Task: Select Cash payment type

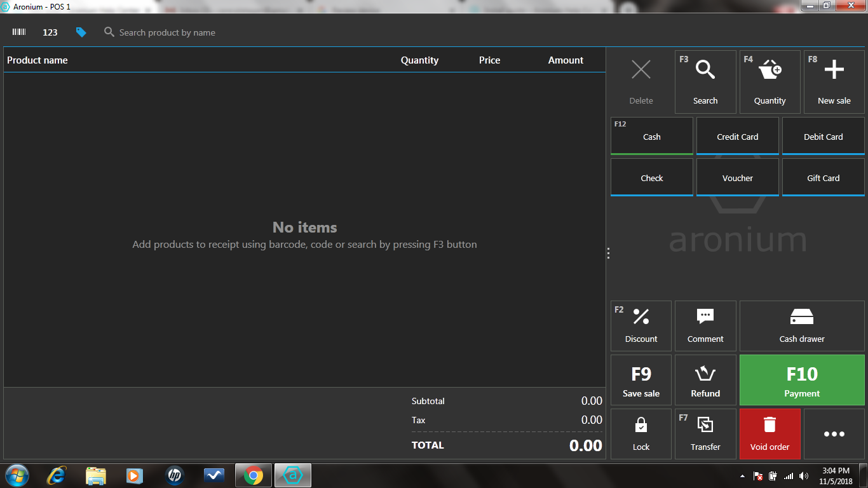Action: click(652, 136)
